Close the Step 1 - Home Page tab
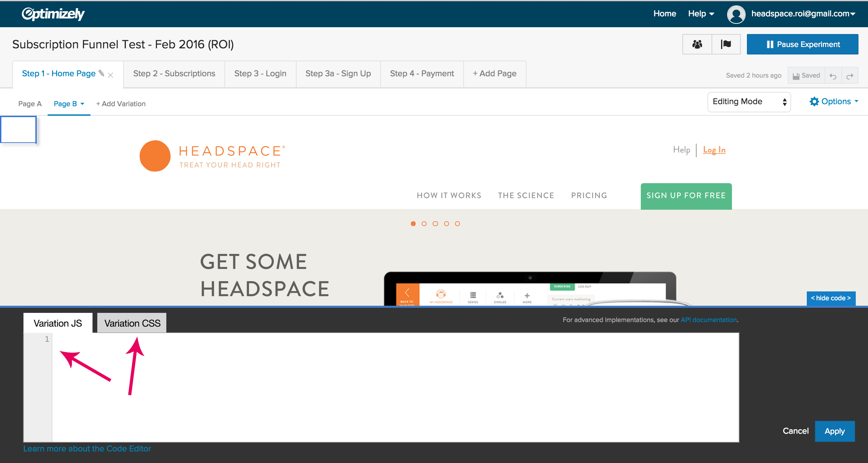The height and width of the screenshot is (463, 868). pos(111,75)
